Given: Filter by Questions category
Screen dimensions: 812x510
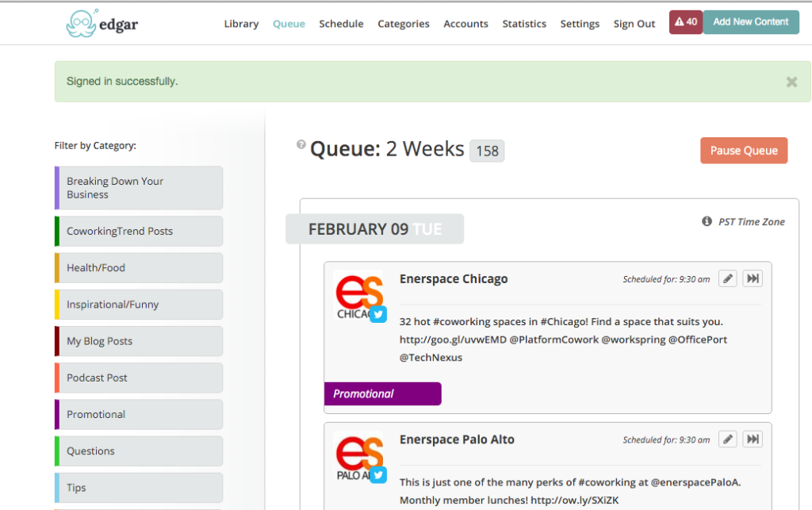Looking at the screenshot, I should pos(139,451).
